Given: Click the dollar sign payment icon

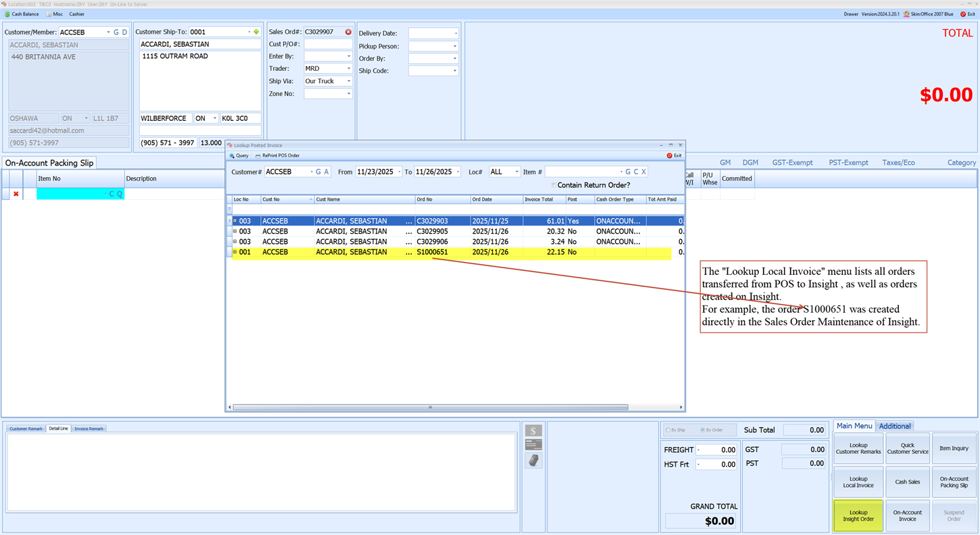Looking at the screenshot, I should click(x=533, y=429).
